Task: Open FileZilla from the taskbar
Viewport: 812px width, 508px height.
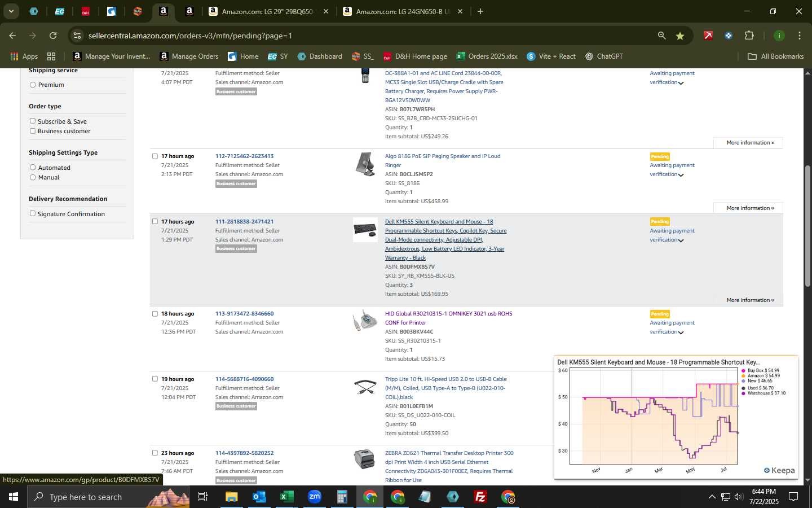Action: click(480, 497)
